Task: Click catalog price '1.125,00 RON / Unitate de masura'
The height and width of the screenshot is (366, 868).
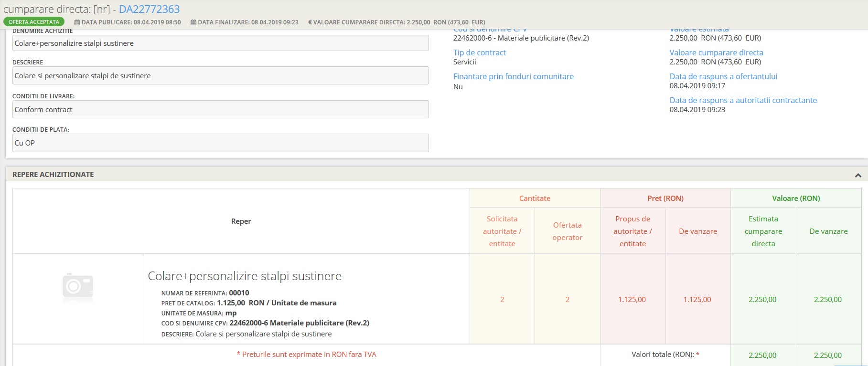Action: coord(277,303)
